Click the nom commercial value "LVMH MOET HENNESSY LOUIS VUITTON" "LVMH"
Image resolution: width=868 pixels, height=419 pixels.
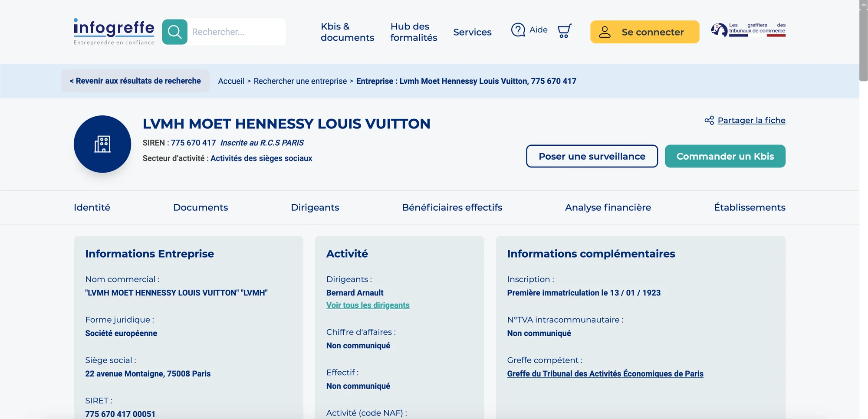click(176, 293)
